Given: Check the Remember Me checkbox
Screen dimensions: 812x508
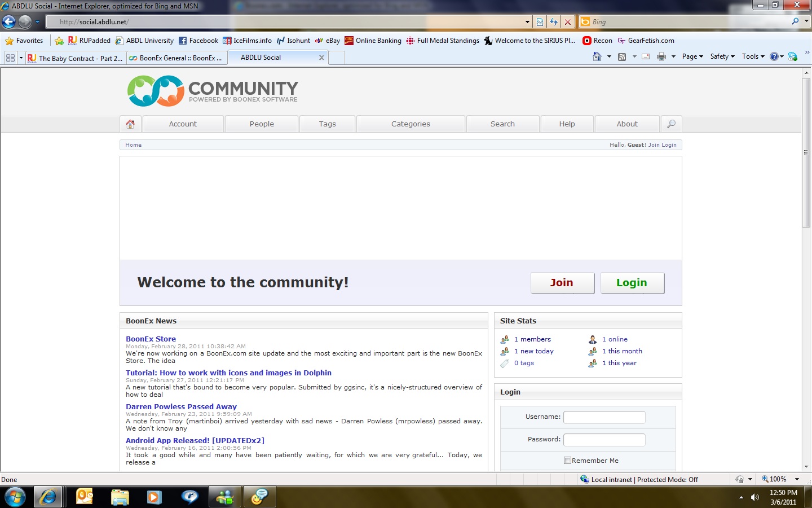Looking at the screenshot, I should (x=567, y=461).
